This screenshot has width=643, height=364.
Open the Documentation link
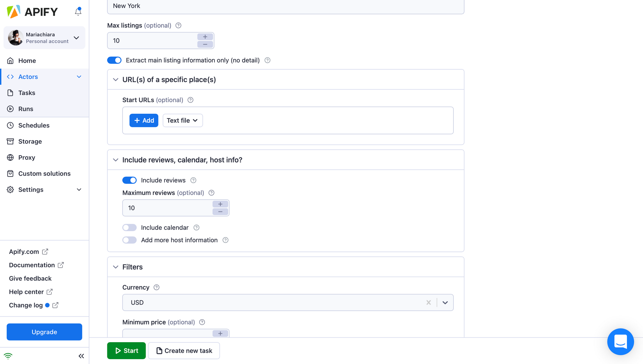[36, 265]
